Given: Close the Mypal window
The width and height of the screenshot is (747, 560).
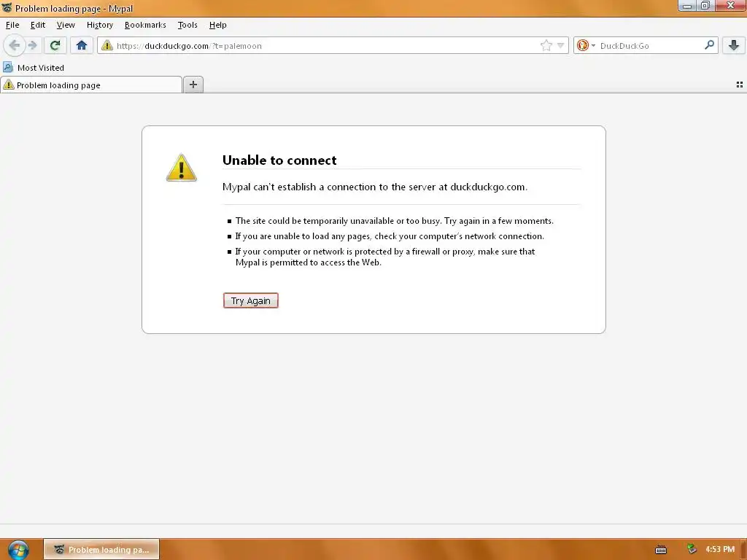Looking at the screenshot, I should [730, 6].
